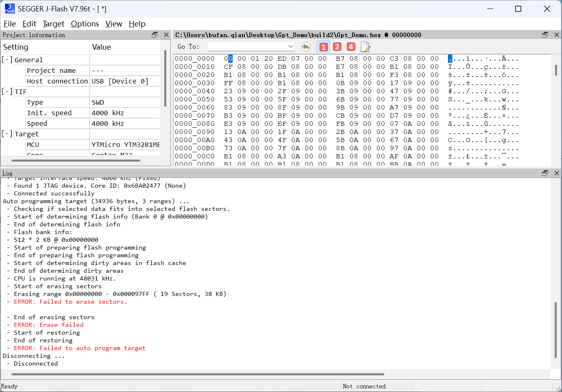Click the Log panel horizontal scrollbar
Screen dimensions: 562x392
pos(198,374)
